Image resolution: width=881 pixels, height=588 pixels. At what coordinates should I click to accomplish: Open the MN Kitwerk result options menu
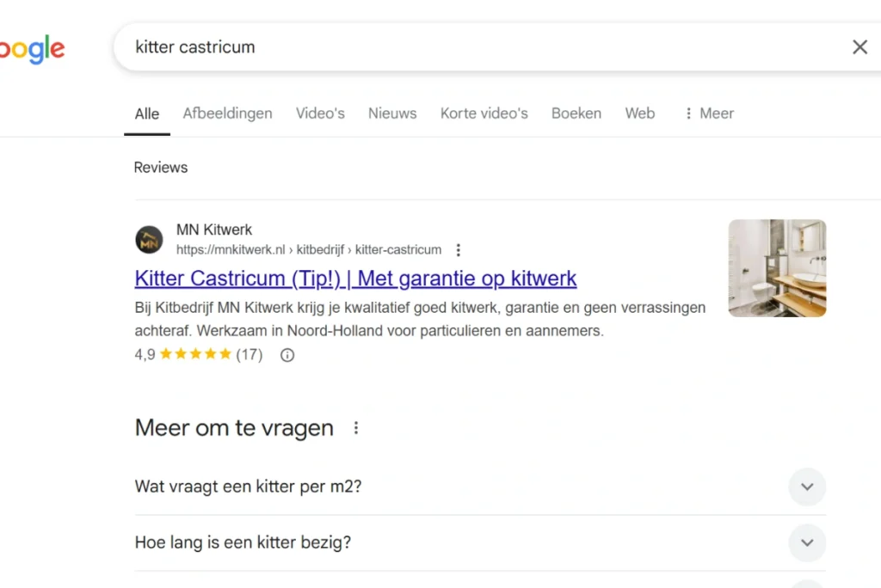point(459,250)
